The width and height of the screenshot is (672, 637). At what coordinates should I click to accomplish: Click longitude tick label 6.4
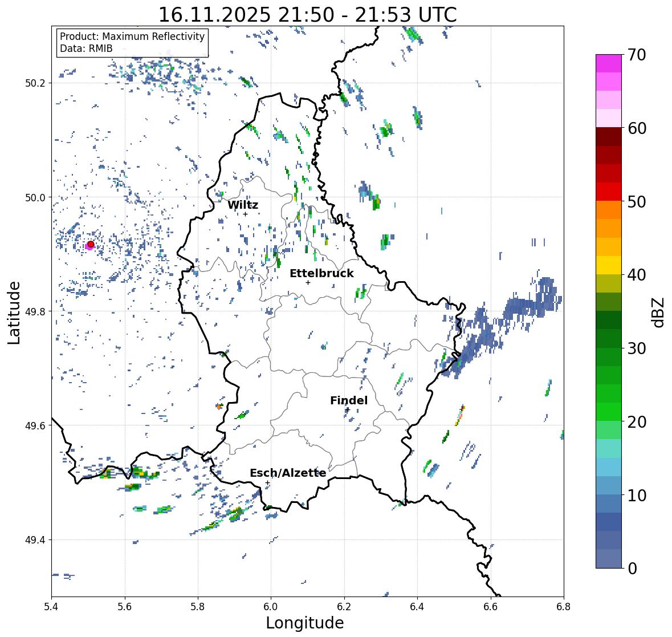(x=417, y=607)
